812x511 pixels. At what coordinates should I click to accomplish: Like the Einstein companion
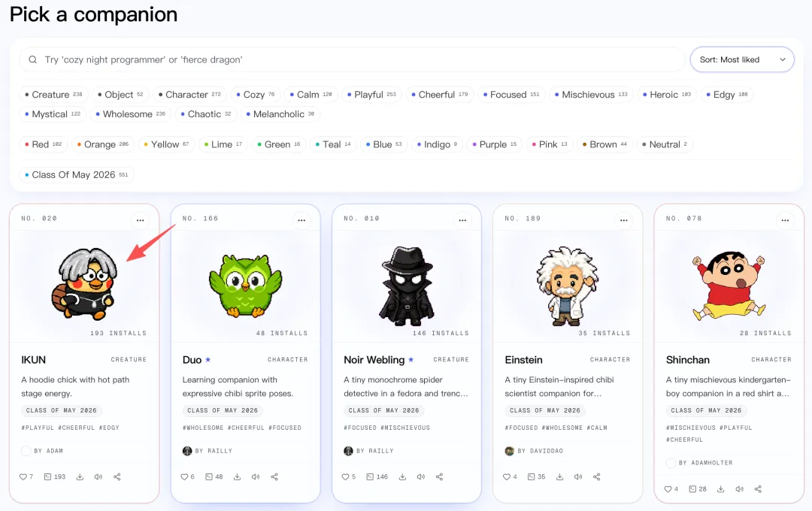pyautogui.click(x=507, y=477)
